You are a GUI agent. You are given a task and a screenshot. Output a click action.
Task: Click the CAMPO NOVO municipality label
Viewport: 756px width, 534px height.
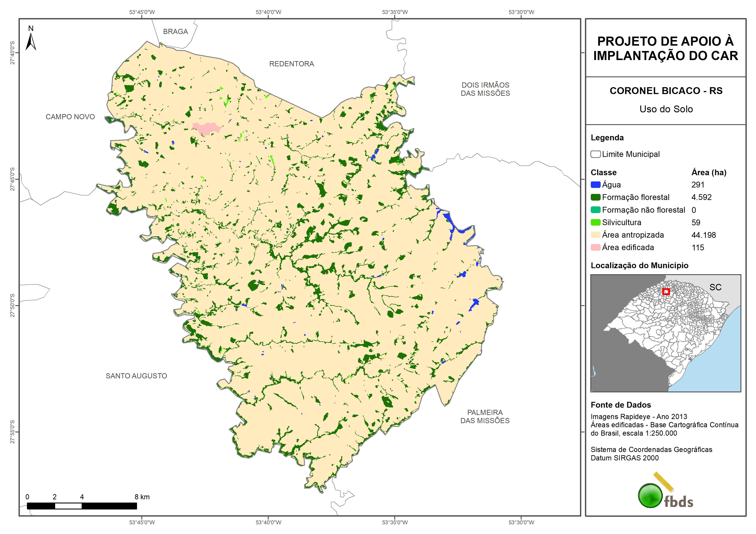[x=70, y=117]
